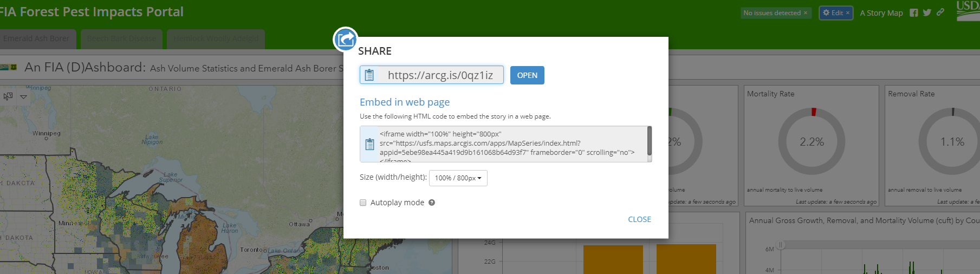Click the chart range slider handle
The image size is (980, 274).
tap(781, 245)
